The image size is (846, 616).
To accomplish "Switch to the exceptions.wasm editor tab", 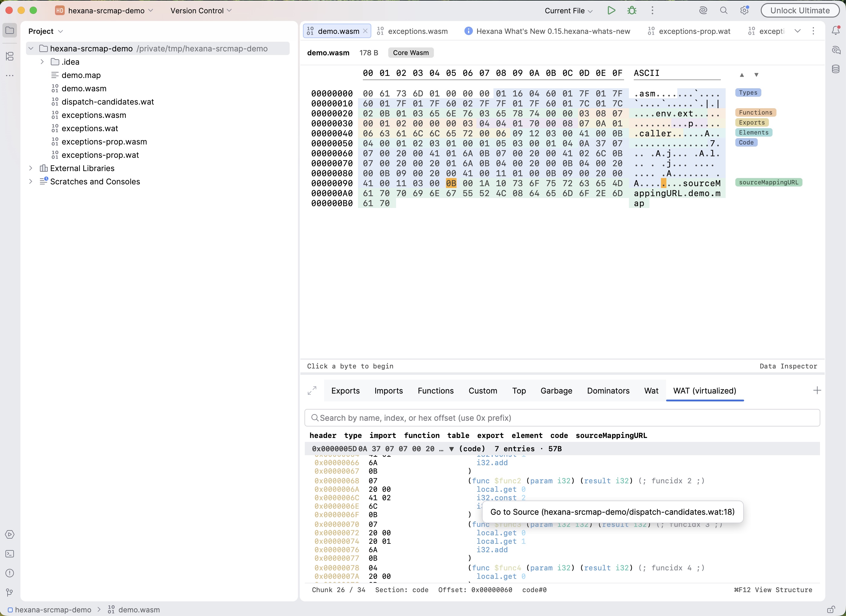I will [412, 31].
